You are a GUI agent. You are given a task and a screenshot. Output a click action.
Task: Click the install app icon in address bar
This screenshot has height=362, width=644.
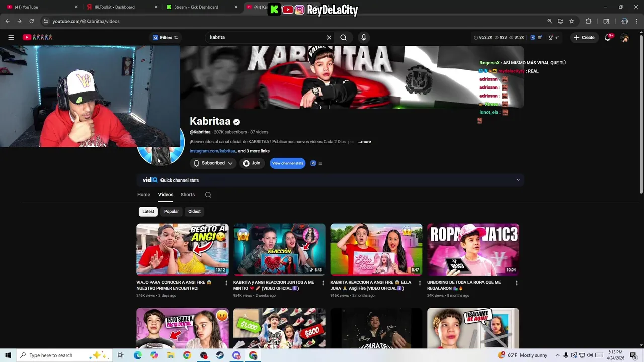tap(560, 21)
